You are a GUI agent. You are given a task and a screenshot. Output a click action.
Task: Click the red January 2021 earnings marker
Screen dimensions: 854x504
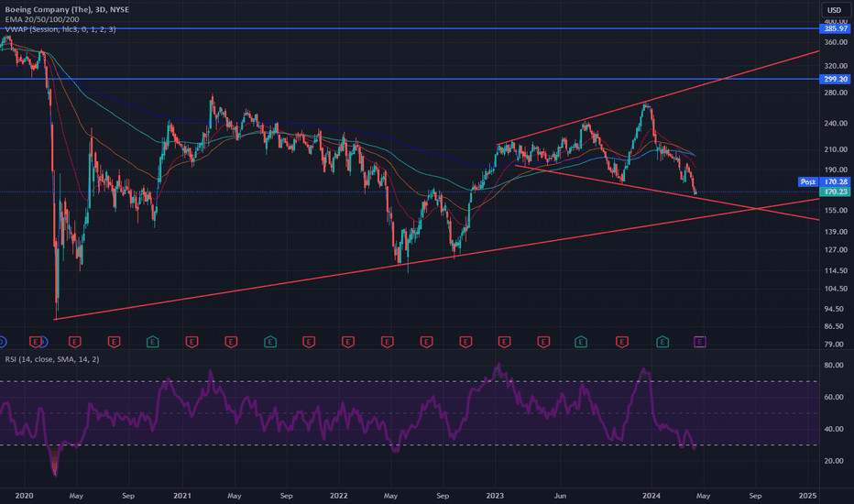click(x=192, y=342)
